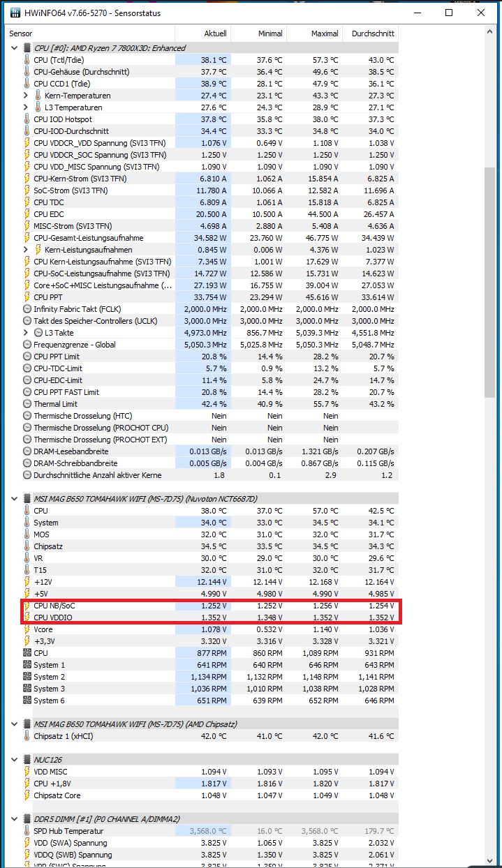Click the thermometer icon for Chipsatz 1 (xHCI)
The height and width of the screenshot is (868, 502).
click(27, 736)
